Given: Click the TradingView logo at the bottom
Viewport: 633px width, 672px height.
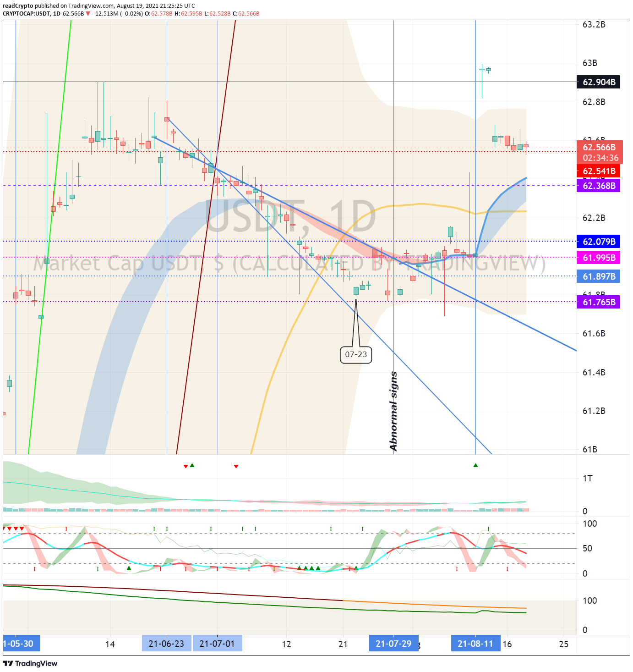Looking at the screenshot, I should (x=30, y=663).
